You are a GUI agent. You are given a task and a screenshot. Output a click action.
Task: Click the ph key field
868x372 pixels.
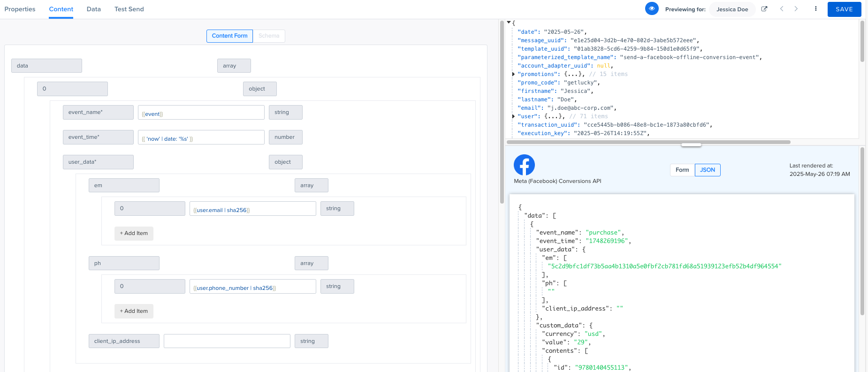(x=124, y=263)
